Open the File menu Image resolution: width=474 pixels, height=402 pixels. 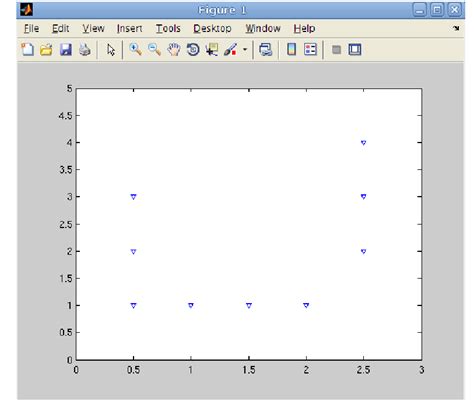31,28
